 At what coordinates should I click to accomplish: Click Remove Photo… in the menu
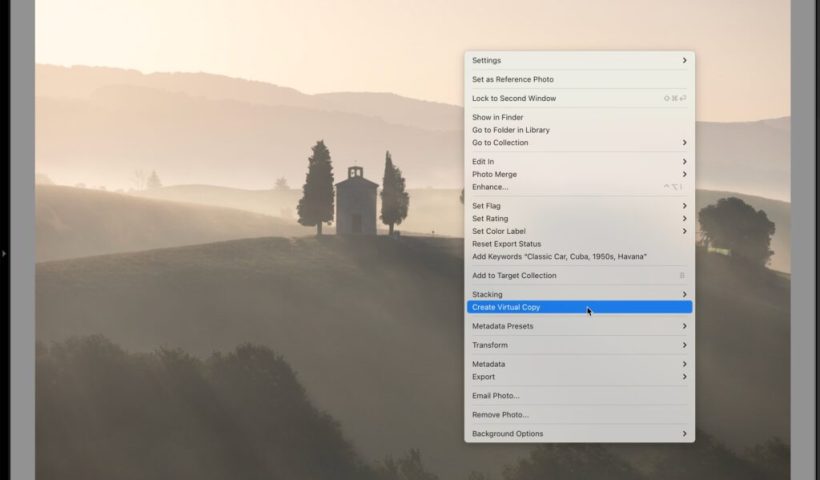pos(500,415)
